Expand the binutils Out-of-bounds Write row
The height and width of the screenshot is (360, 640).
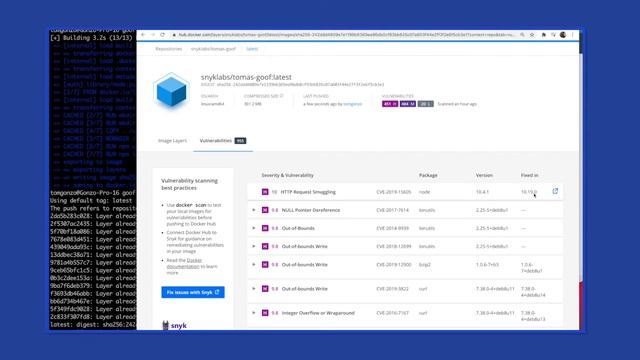253,246
